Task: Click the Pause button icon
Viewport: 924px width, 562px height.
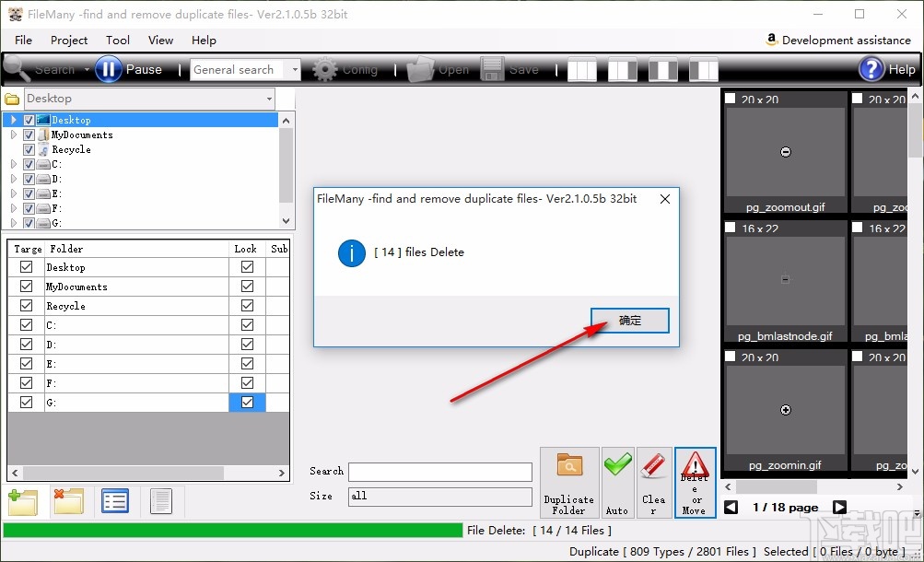Action: (x=109, y=69)
